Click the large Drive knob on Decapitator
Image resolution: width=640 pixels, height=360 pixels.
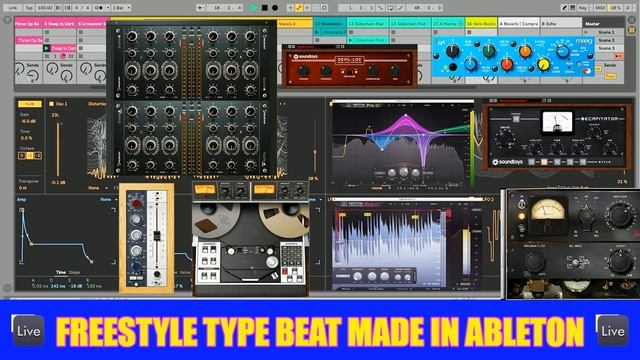[x=505, y=139]
